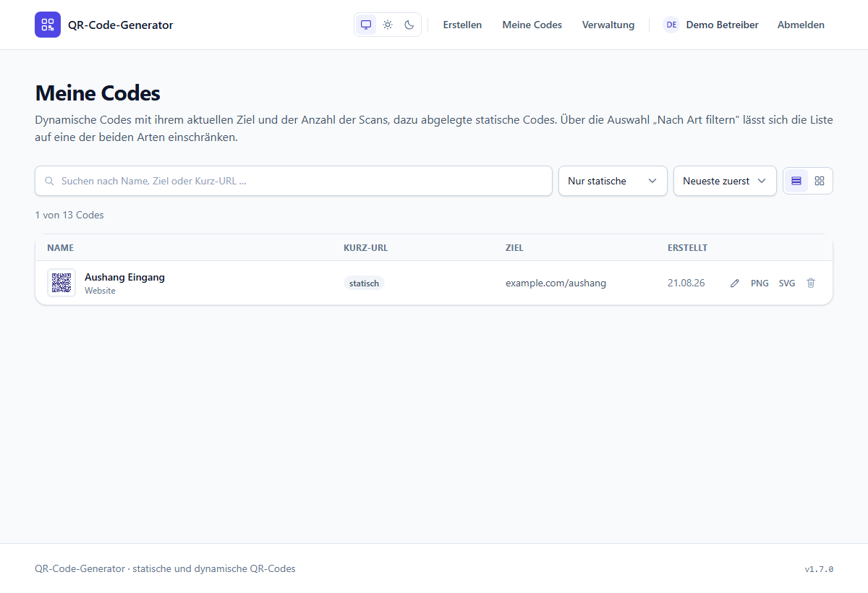The height and width of the screenshot is (593, 868).
Task: Switch to dark theme
Action: click(409, 25)
